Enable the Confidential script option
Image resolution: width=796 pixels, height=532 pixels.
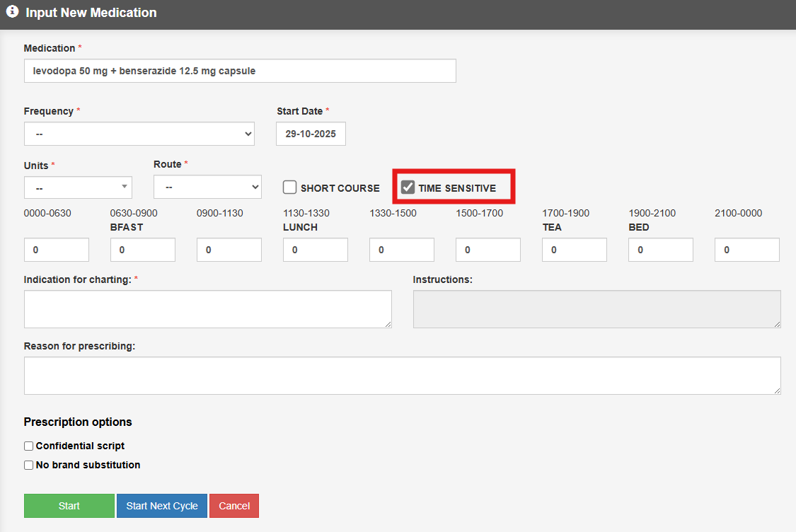click(29, 446)
